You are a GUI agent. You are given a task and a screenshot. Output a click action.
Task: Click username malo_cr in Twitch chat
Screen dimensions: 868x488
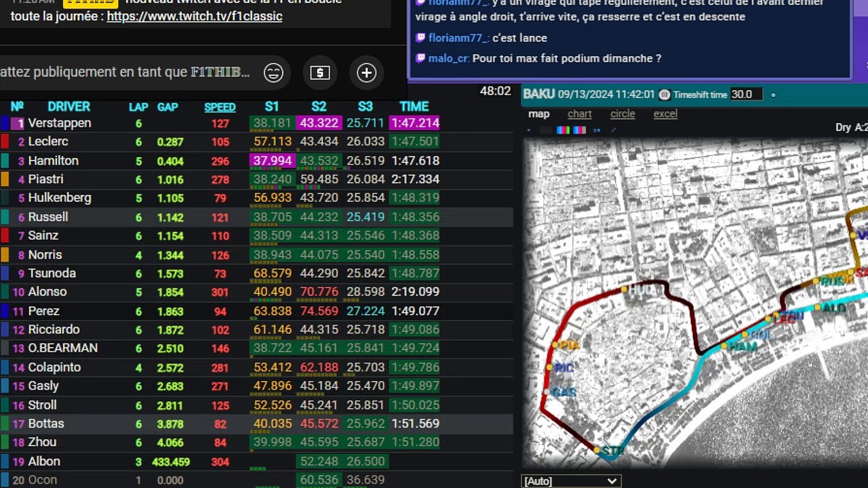pos(448,58)
